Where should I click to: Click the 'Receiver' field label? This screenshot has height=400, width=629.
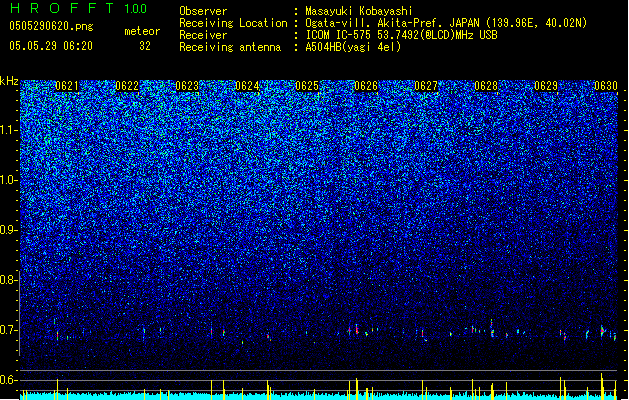point(203,35)
